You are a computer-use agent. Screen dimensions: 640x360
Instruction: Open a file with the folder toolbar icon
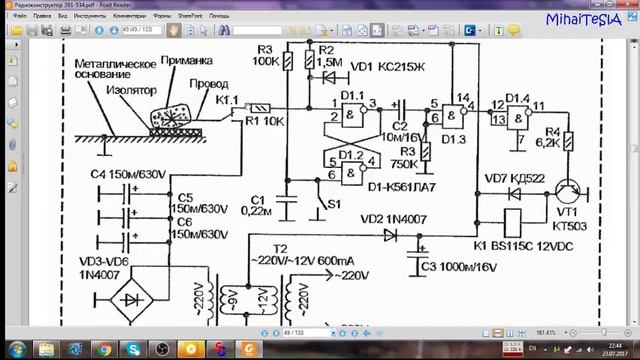[x=17, y=31]
